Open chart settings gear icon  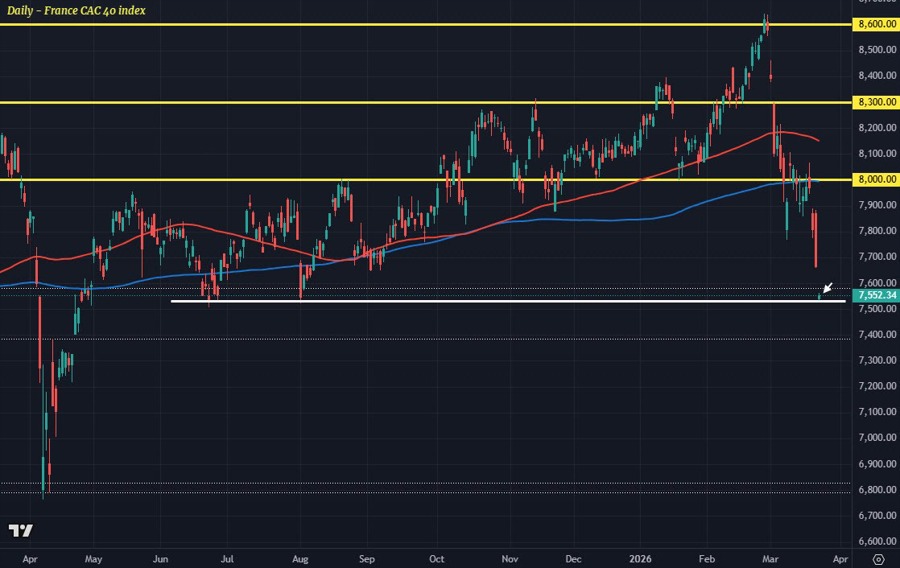[878, 559]
